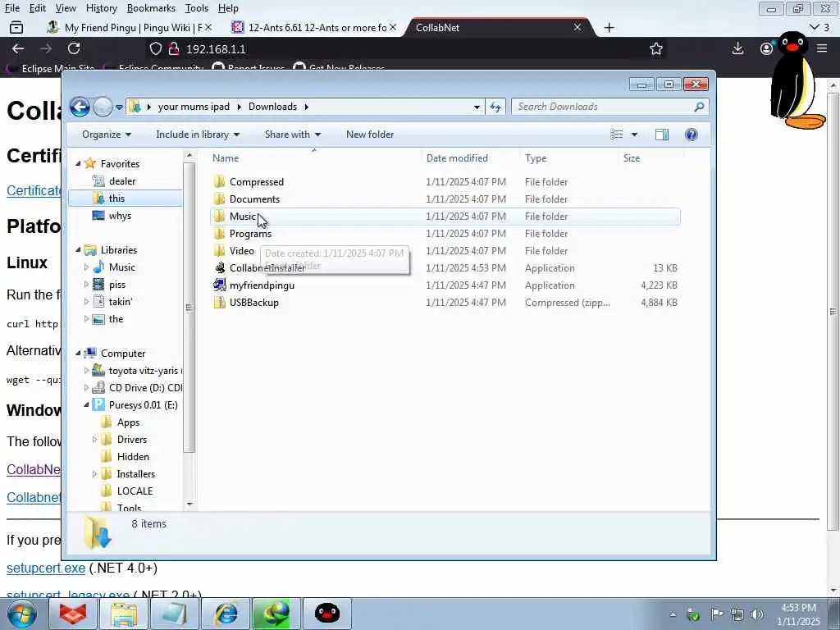The width and height of the screenshot is (840, 630).
Task: Open the setupcert.exe link
Action: 46,568
